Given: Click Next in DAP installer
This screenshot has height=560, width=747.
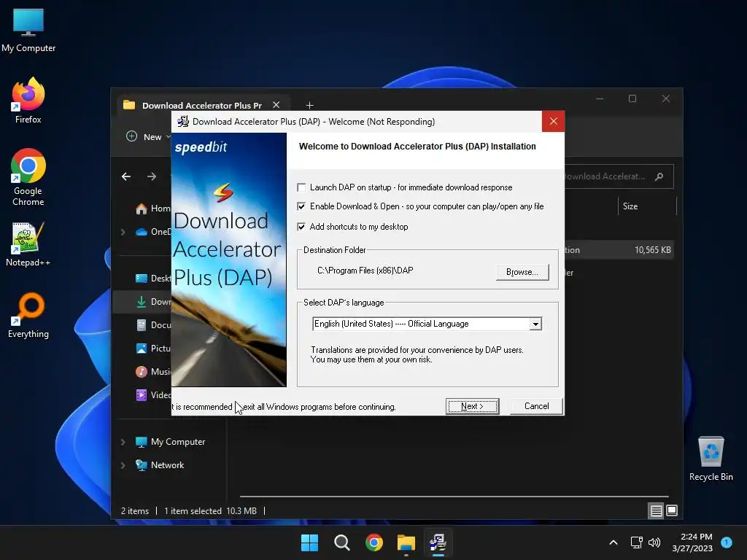Looking at the screenshot, I should click(472, 406).
